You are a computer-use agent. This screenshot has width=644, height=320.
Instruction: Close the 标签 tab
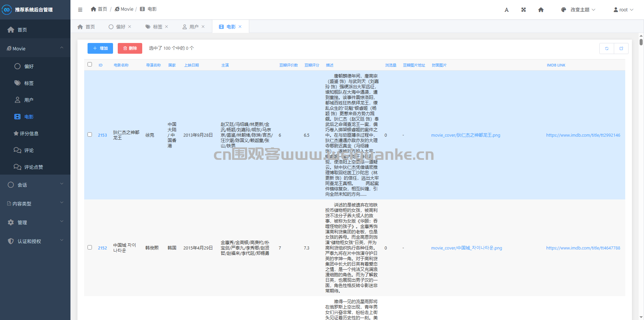pos(167,27)
